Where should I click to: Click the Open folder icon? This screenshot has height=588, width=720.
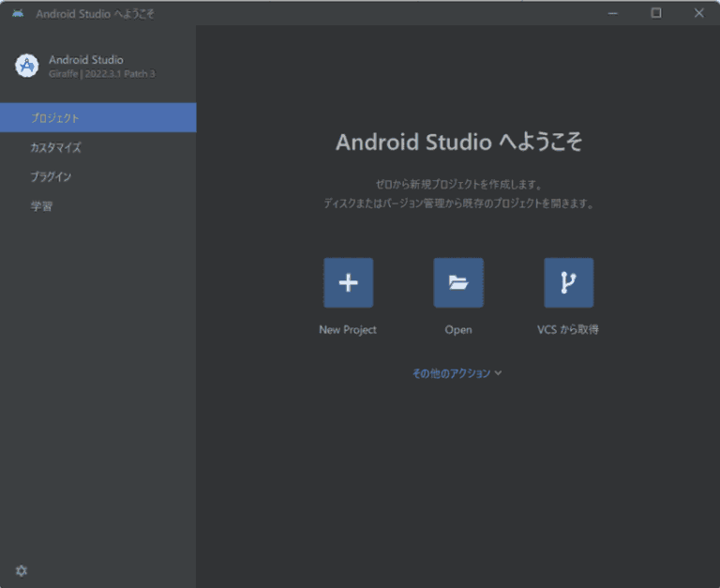click(x=458, y=282)
